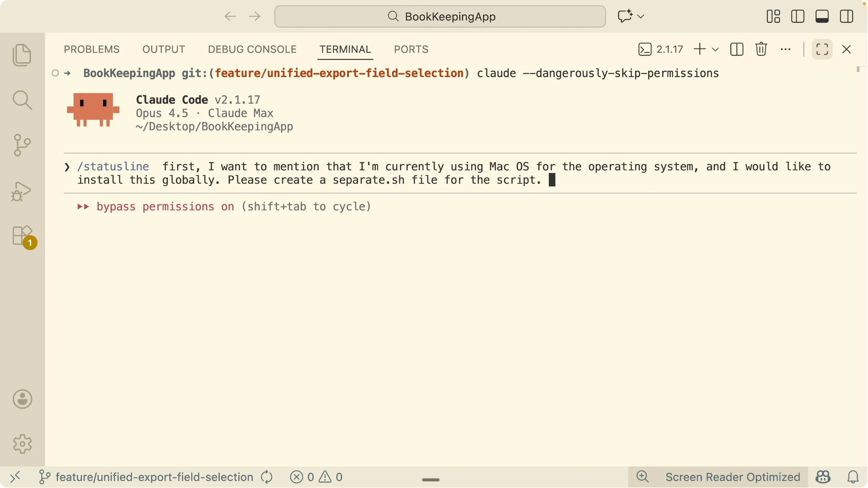The height and width of the screenshot is (488, 868).
Task: Kill the terminal with trash icon
Action: tap(761, 49)
